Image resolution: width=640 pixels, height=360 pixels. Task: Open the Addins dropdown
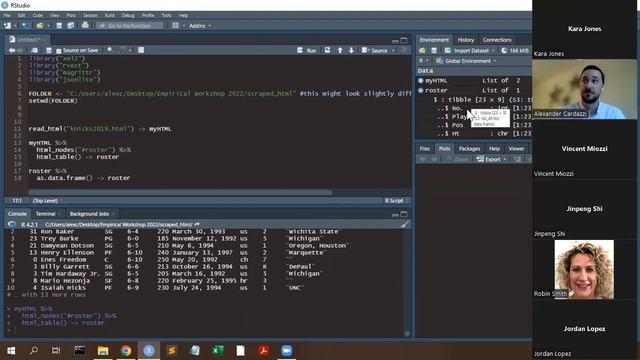tap(200, 26)
